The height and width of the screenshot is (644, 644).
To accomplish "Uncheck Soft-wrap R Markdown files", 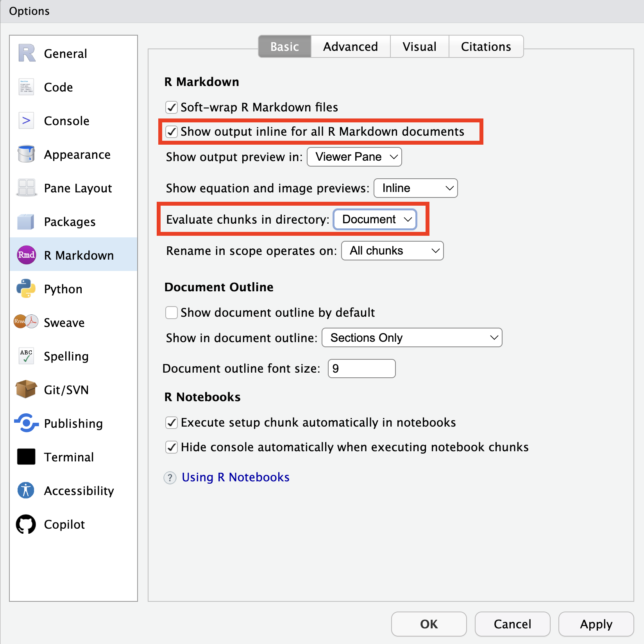I will pyautogui.click(x=172, y=107).
